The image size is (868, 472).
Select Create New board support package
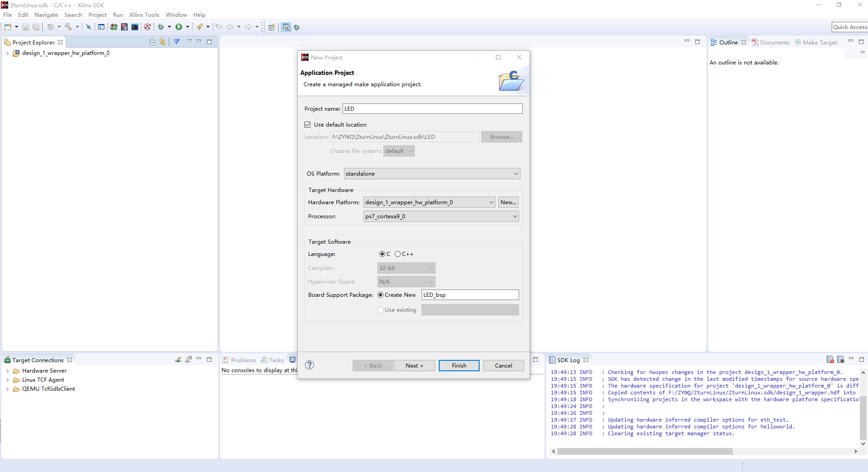click(380, 295)
